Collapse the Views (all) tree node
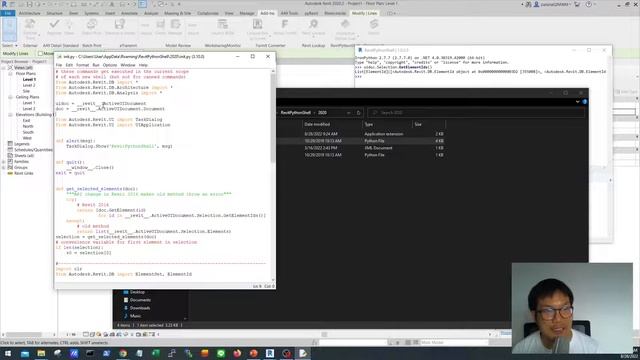The height and width of the screenshot is (360, 640). tap(4, 68)
